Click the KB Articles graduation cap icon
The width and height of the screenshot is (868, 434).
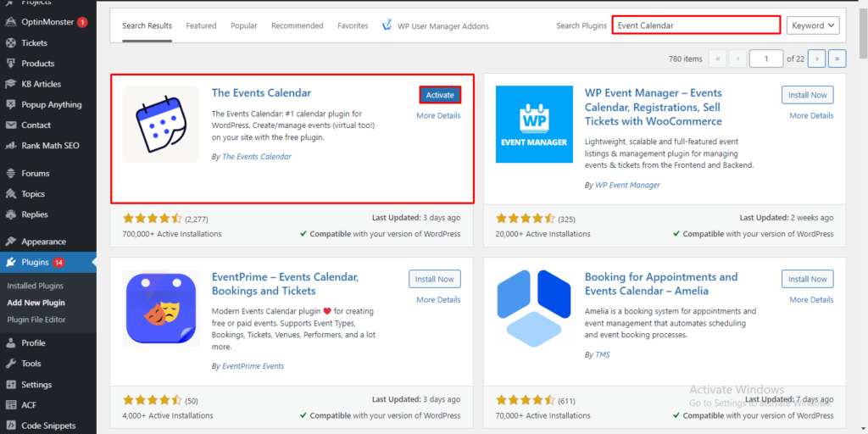[10, 84]
